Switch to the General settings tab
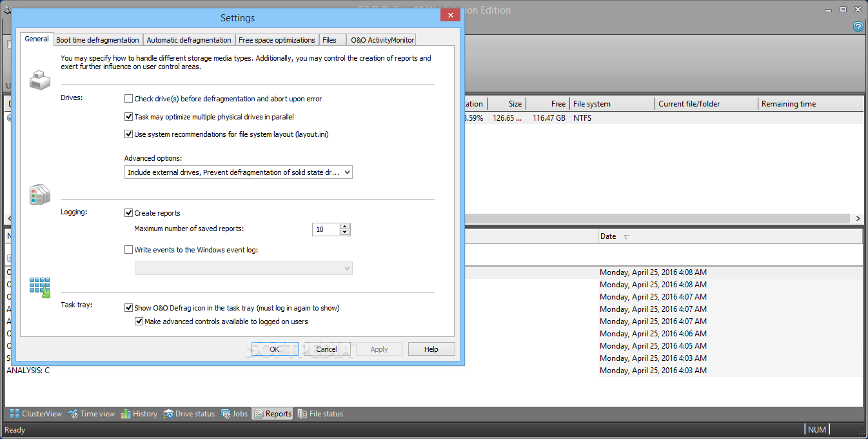Image resolution: width=868 pixels, height=439 pixels. point(37,39)
